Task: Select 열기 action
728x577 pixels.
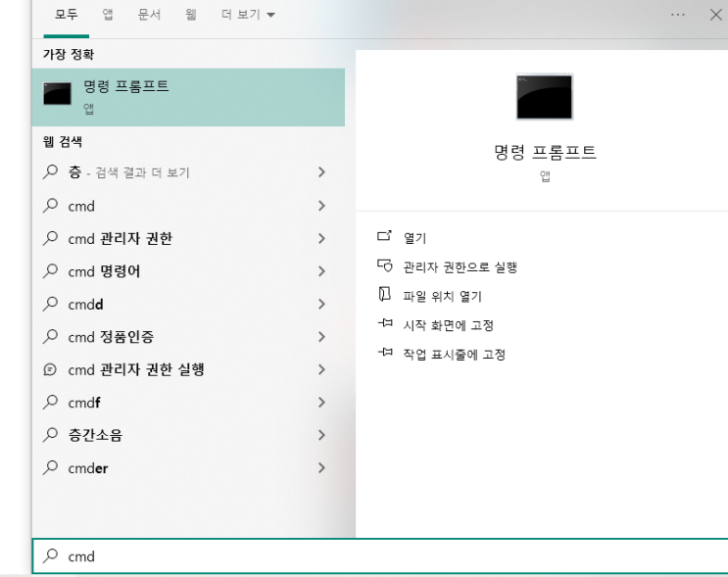Action: pos(414,238)
